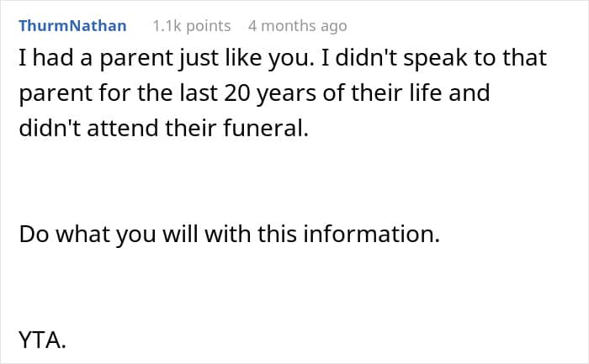The image size is (589, 364).
Task: Click the word Do starting second paragraph
Action: click(34, 234)
